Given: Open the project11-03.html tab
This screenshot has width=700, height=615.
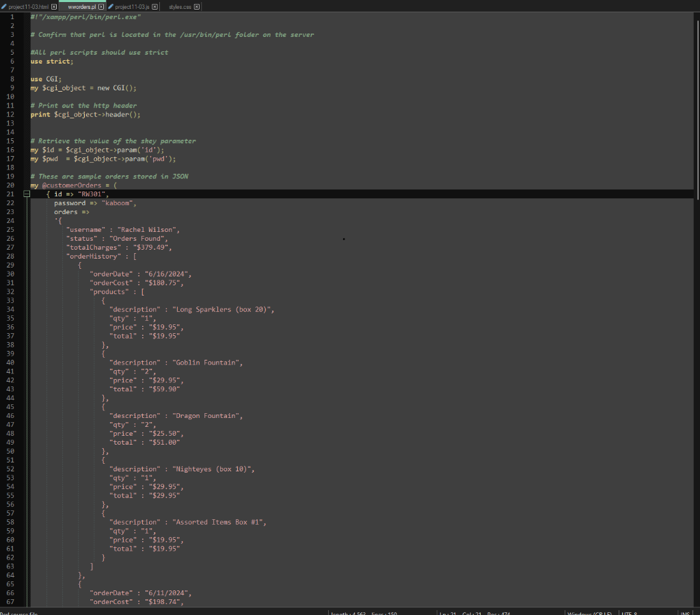Looking at the screenshot, I should [29, 7].
